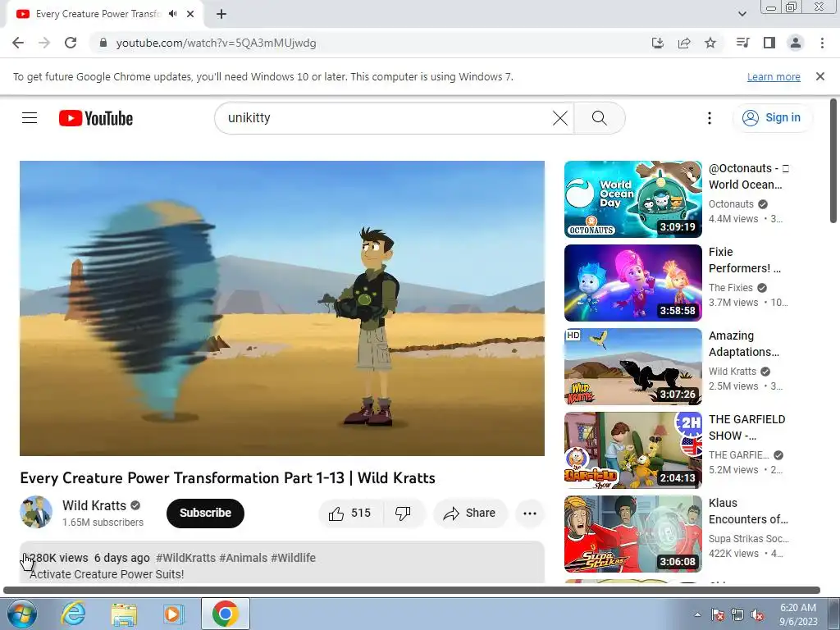The width and height of the screenshot is (840, 630).
Task: Open the tab search dropdown arrow
Action: pyautogui.click(x=742, y=14)
